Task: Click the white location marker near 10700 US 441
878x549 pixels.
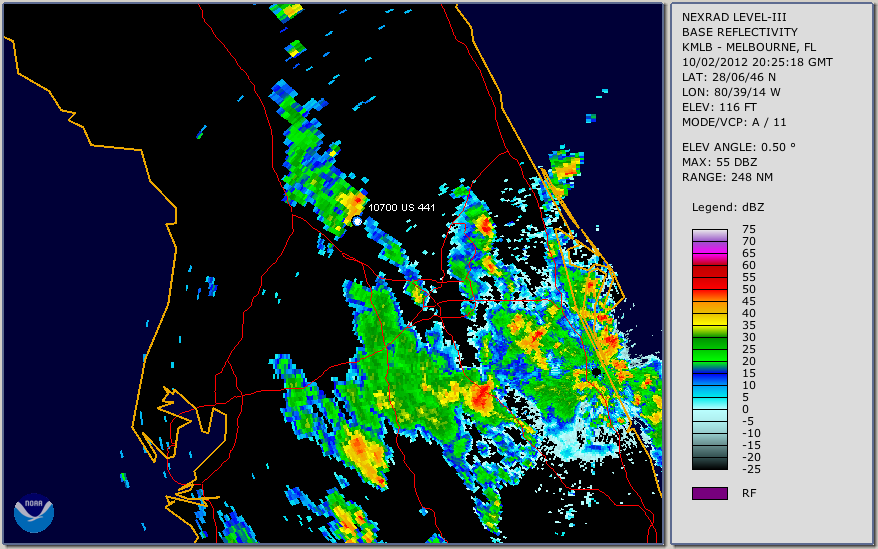Action: (357, 221)
